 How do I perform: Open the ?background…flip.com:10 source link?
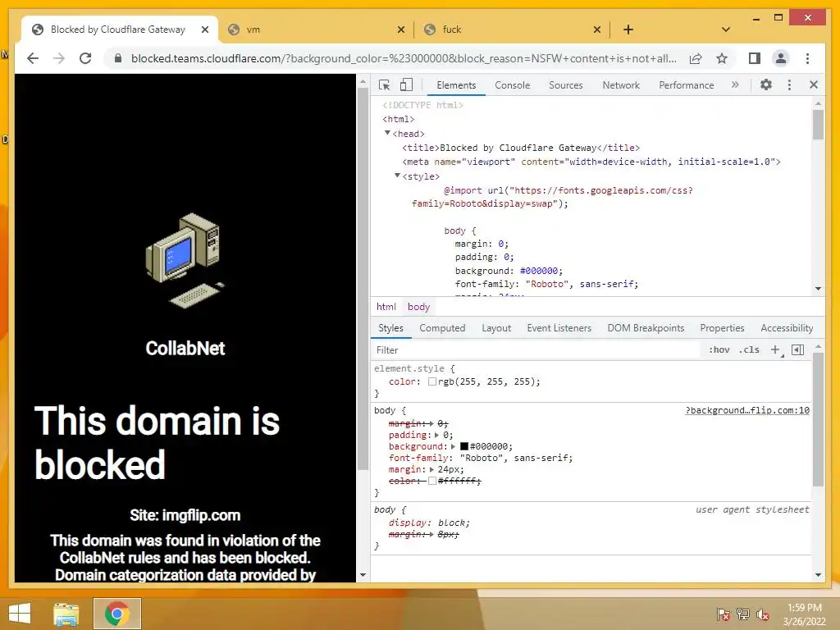point(747,410)
